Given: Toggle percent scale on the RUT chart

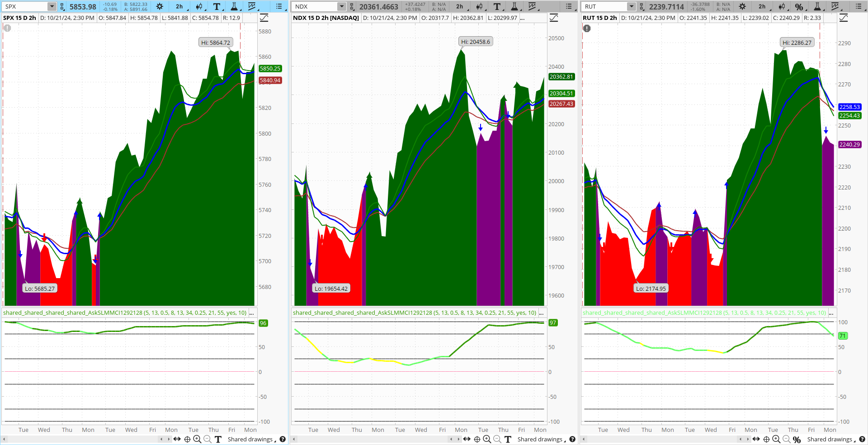Looking at the screenshot, I should (799, 6).
